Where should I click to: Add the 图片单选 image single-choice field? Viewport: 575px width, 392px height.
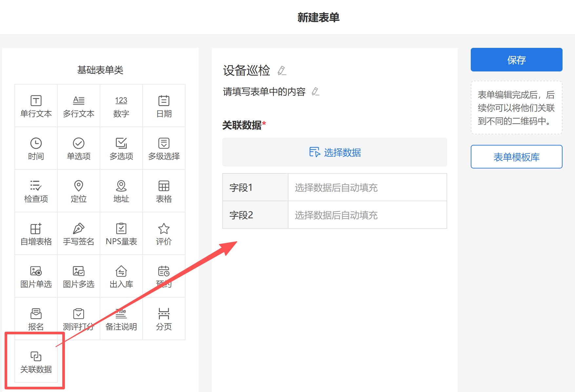point(36,276)
